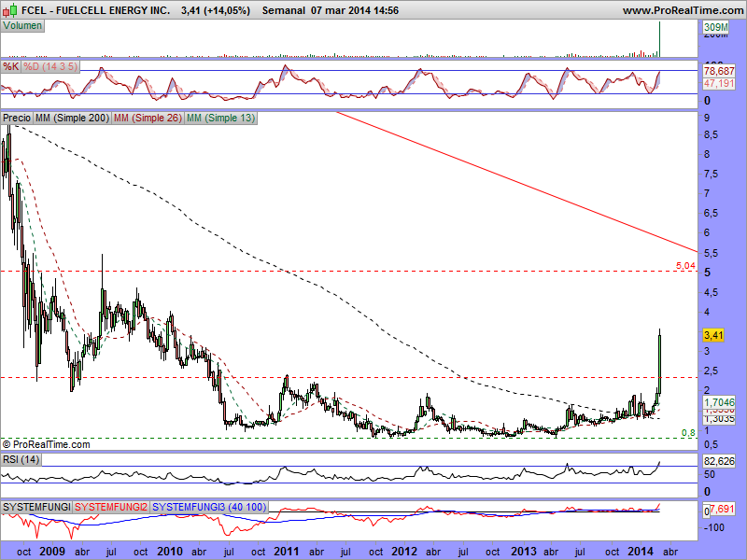Select the Precio price label

(17, 118)
